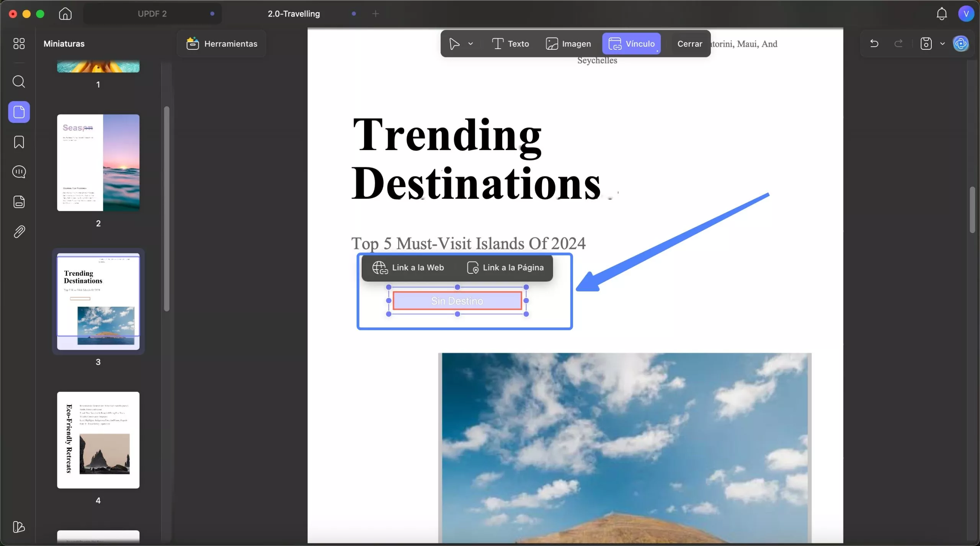This screenshot has width=980, height=546.
Task: Open page 4 Eco-Friendly Retreats thumbnail
Action: pyautogui.click(x=98, y=440)
